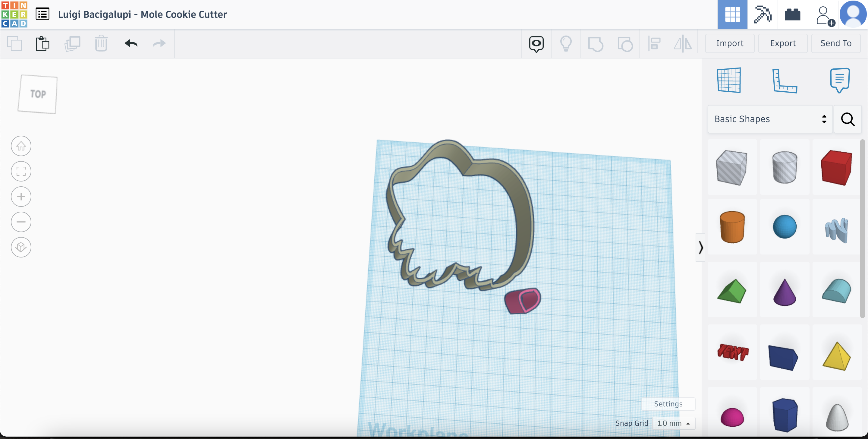Viewport: 868px width, 439px height.
Task: Click the Import button
Action: pos(729,43)
